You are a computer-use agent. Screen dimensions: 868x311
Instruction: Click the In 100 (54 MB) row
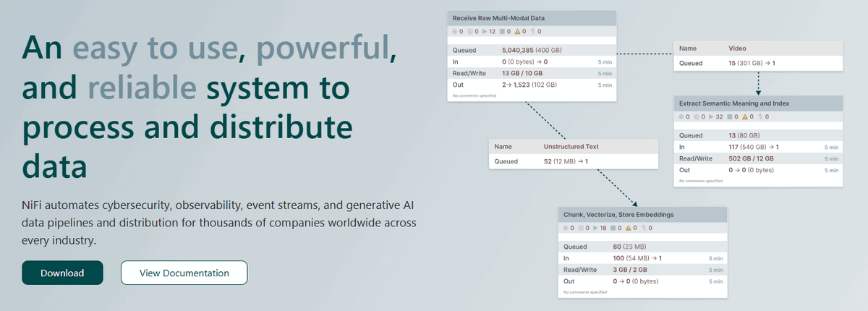(x=642, y=258)
